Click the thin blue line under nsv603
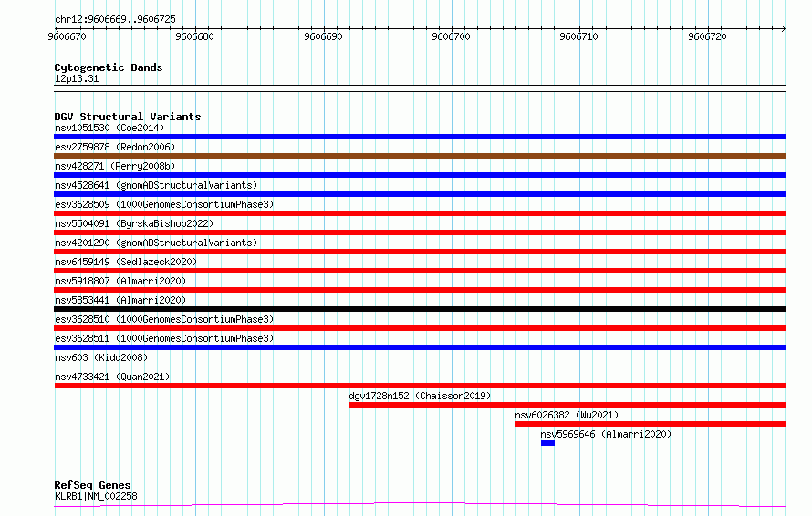This screenshot has height=516, width=812. coord(420,366)
